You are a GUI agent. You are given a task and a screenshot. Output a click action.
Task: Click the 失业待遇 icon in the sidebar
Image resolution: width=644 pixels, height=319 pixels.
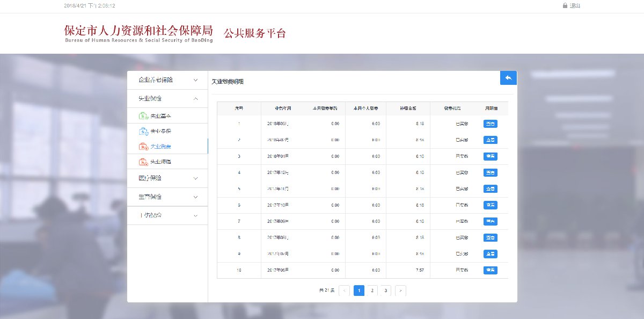(143, 162)
